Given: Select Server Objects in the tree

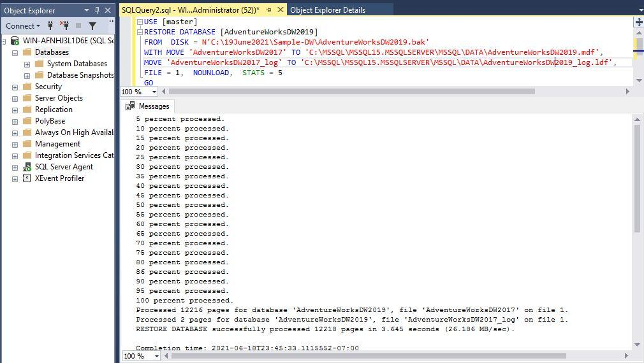Looking at the screenshot, I should (x=59, y=98).
